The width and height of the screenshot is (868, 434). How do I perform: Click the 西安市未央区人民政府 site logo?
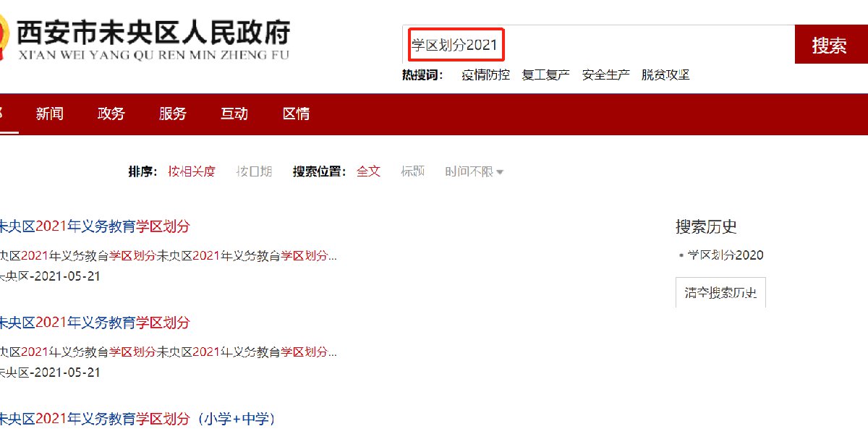pos(145,38)
